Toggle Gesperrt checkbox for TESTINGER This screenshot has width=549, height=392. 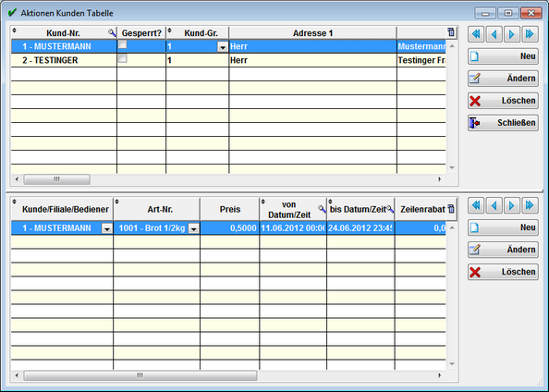tap(123, 58)
